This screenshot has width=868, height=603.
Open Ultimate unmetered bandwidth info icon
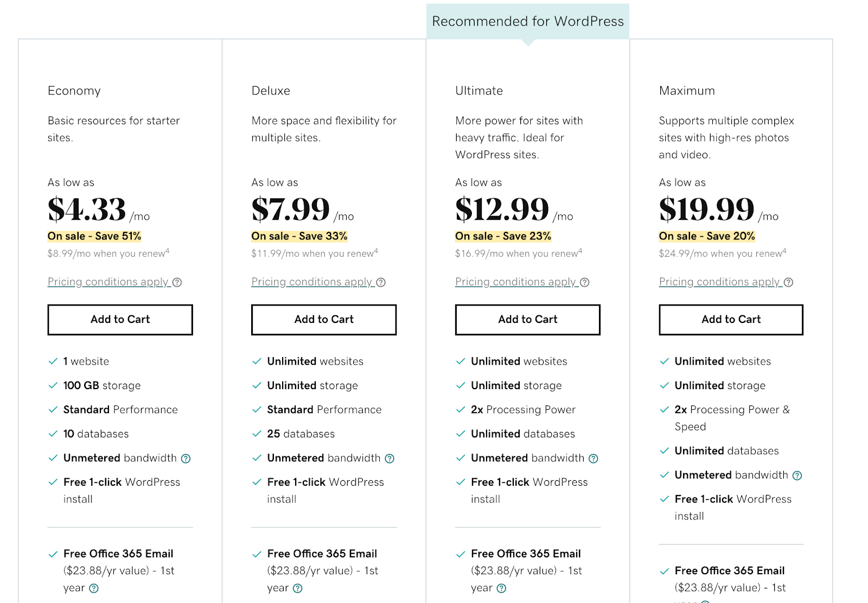coord(593,459)
